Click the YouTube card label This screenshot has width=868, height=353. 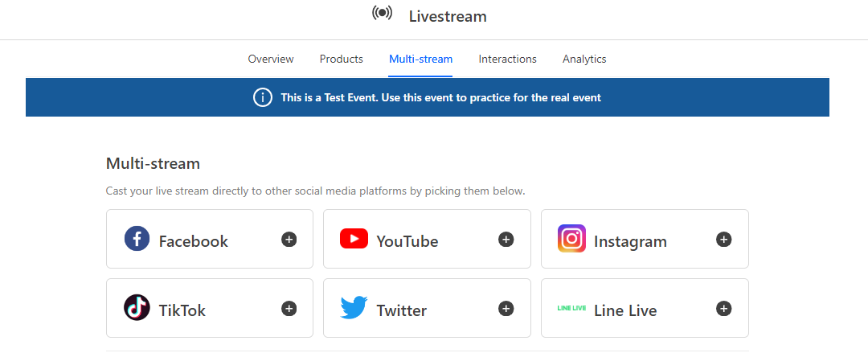coord(407,241)
